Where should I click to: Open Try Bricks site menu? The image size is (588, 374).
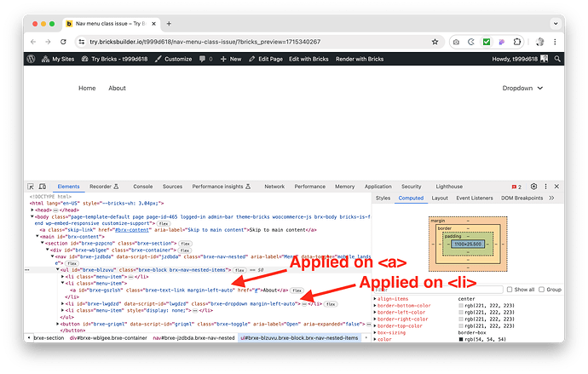114,59
